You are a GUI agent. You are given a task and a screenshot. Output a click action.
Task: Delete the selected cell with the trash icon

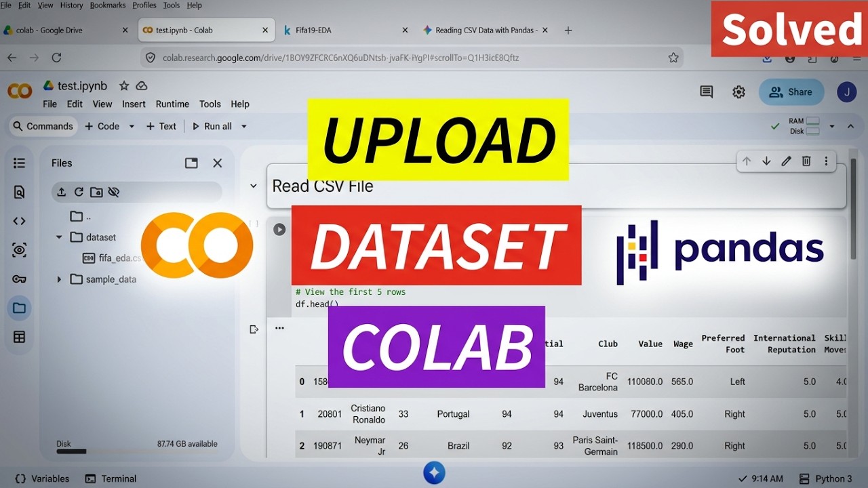[806, 161]
